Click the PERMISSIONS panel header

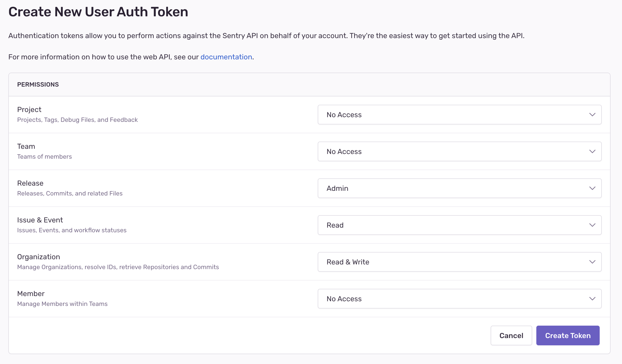point(38,85)
